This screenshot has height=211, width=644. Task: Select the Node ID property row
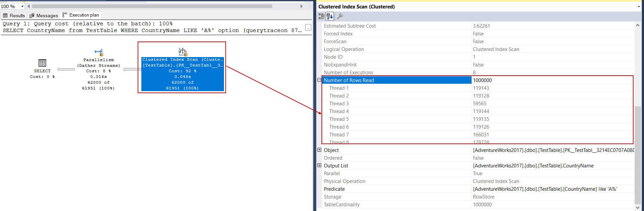pos(478,57)
